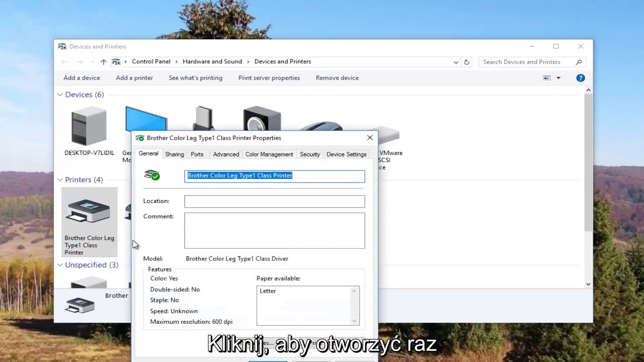Viewport: 644px width, 362px height.
Task: Go to Hardware and Sound breadcrumb
Action: (212, 61)
